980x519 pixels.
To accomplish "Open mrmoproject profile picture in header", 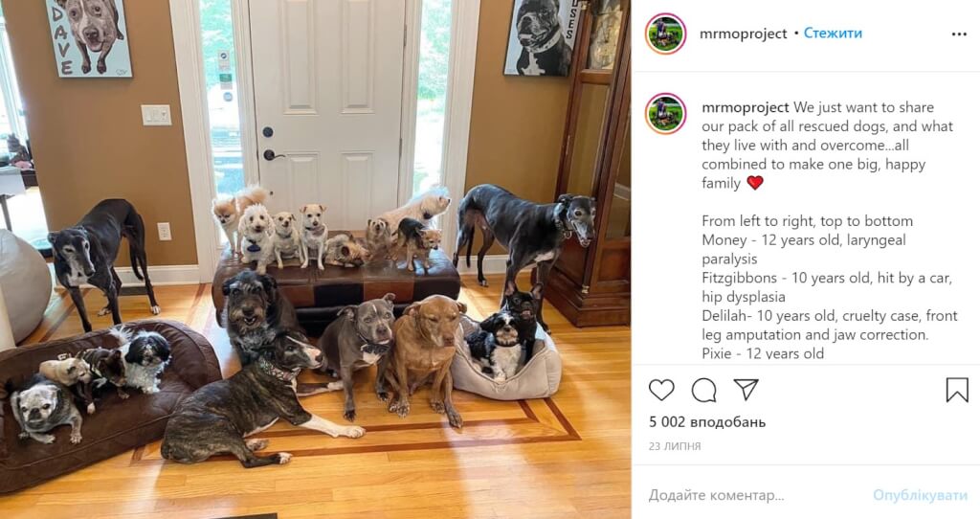I will click(666, 34).
